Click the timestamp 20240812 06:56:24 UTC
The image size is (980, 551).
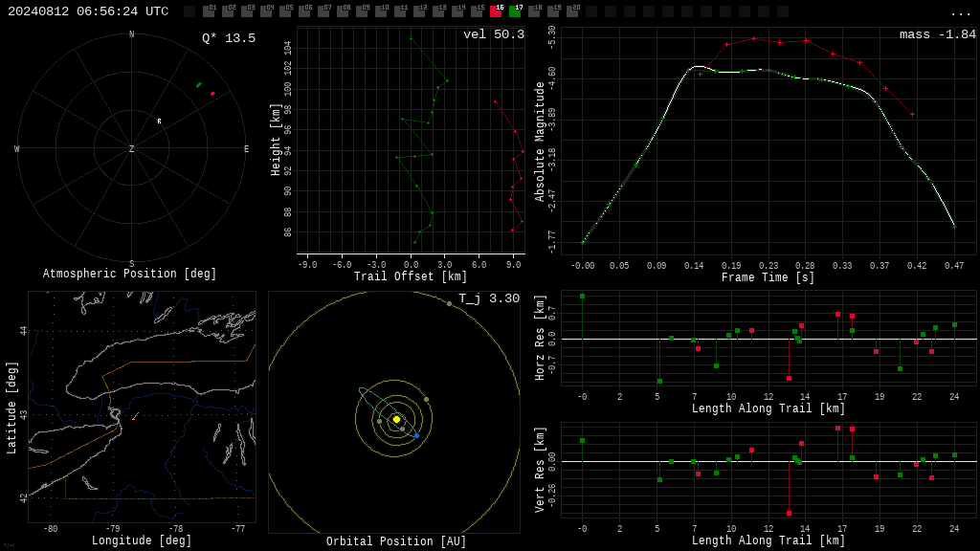(x=88, y=11)
